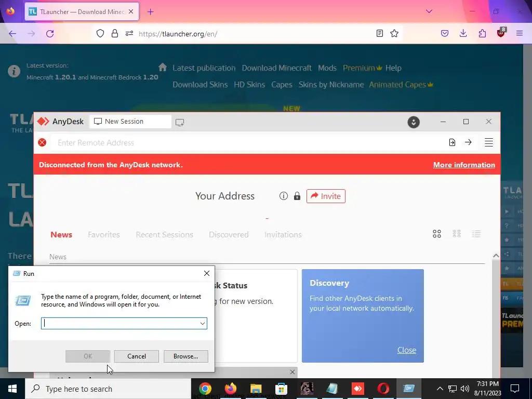This screenshot has width=532, height=399.
Task: Open File Explorer from taskbar
Action: click(256, 389)
